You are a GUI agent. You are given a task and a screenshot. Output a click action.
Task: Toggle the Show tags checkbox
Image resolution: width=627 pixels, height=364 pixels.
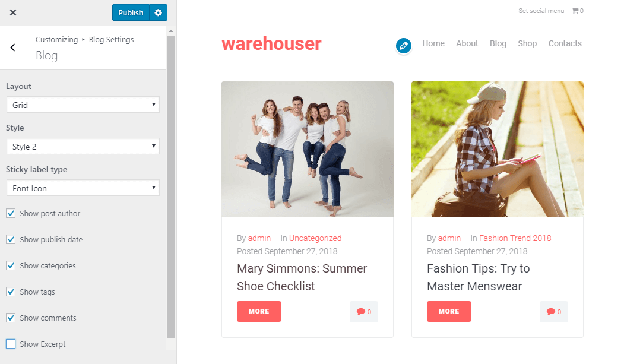point(11,292)
